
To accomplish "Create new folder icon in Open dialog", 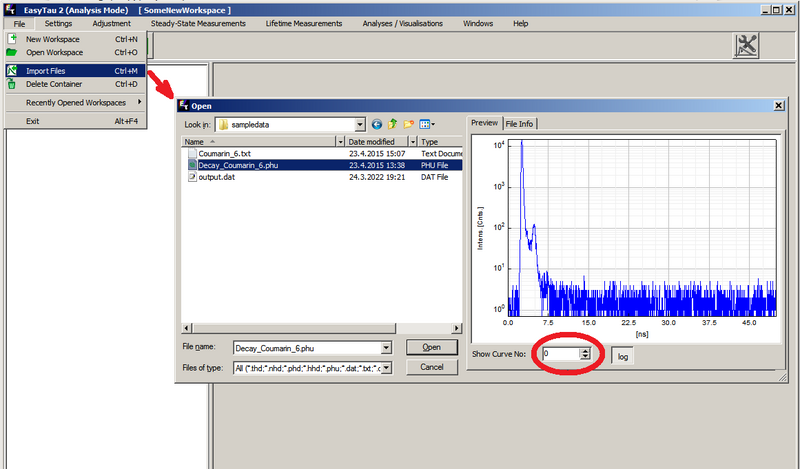I will pyautogui.click(x=409, y=124).
